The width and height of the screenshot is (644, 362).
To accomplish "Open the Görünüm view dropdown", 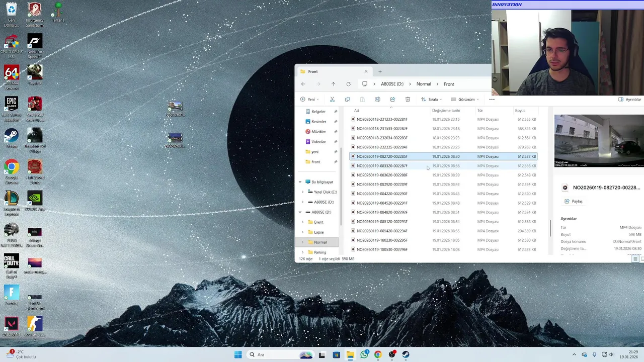I will pyautogui.click(x=465, y=100).
